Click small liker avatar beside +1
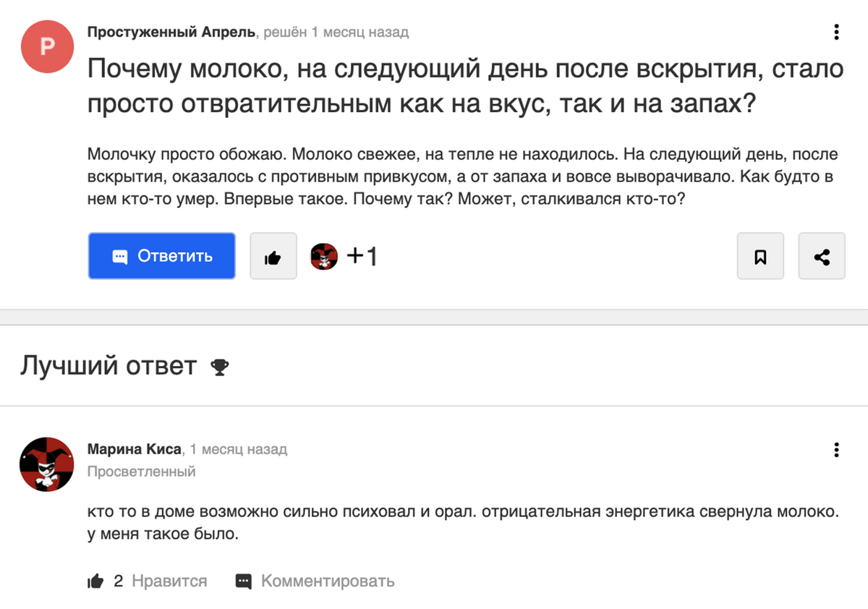Screen dimensions: 868x609 tap(324, 256)
